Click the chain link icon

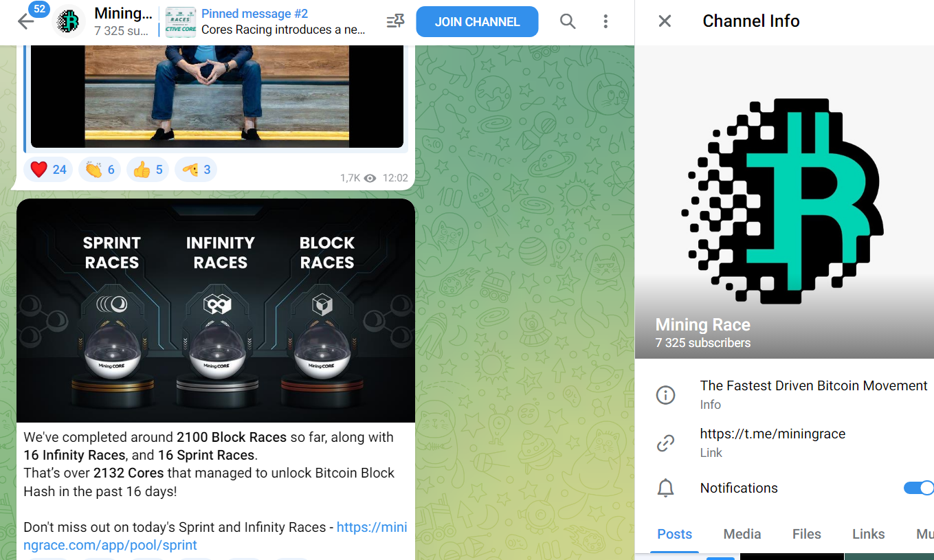tap(665, 443)
